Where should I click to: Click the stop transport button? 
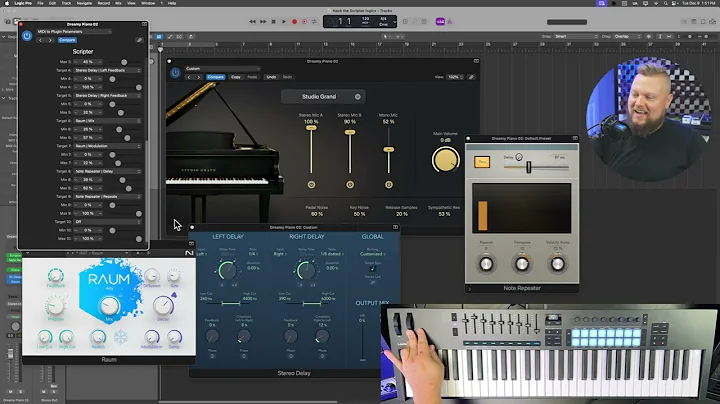tap(274, 22)
